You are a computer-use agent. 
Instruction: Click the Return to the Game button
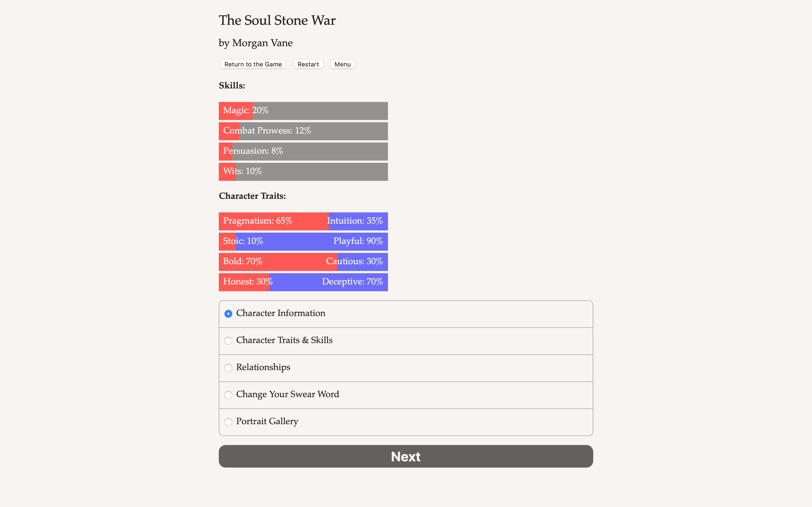click(x=253, y=64)
